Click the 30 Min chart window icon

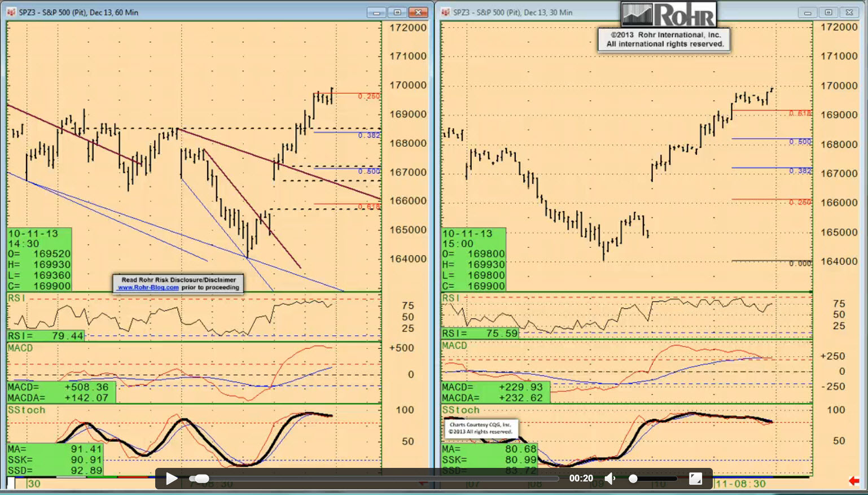point(446,12)
